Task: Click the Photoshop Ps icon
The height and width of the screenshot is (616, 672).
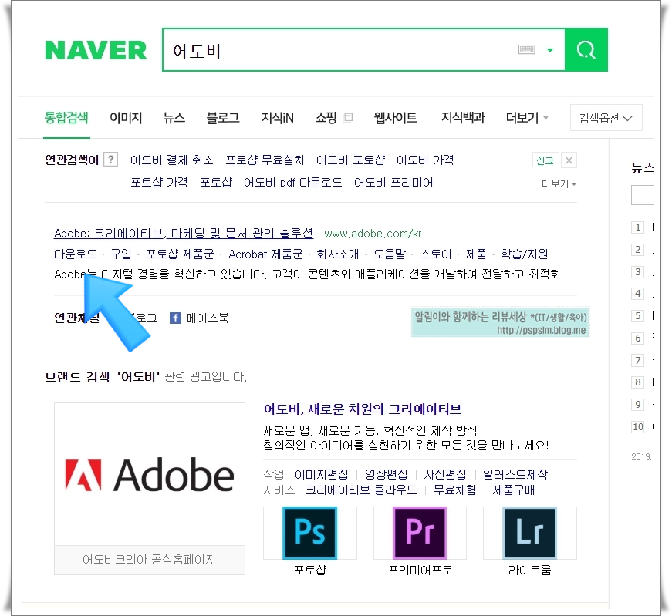Action: 310,533
